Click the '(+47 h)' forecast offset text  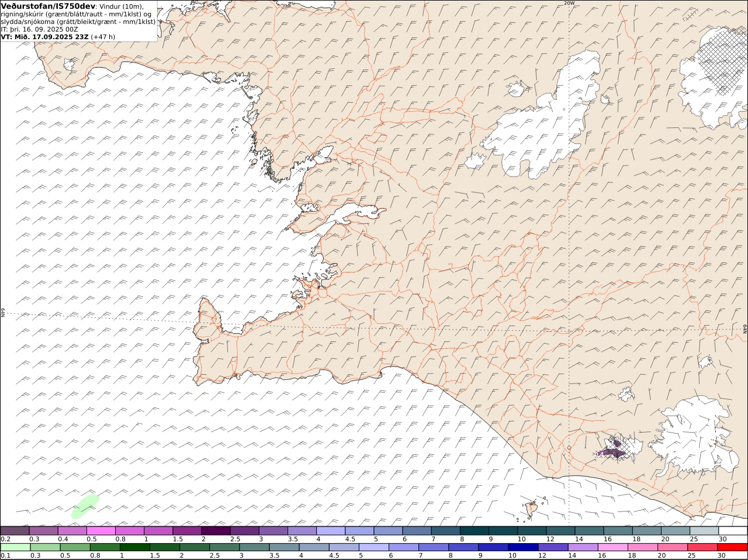click(103, 37)
